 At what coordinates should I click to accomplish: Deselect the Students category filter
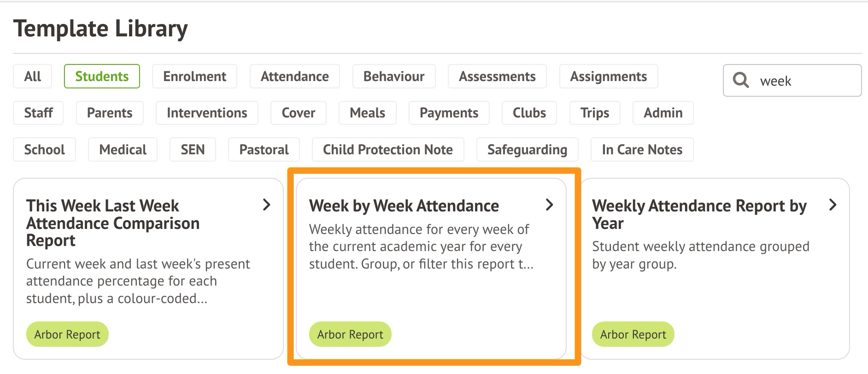[102, 76]
